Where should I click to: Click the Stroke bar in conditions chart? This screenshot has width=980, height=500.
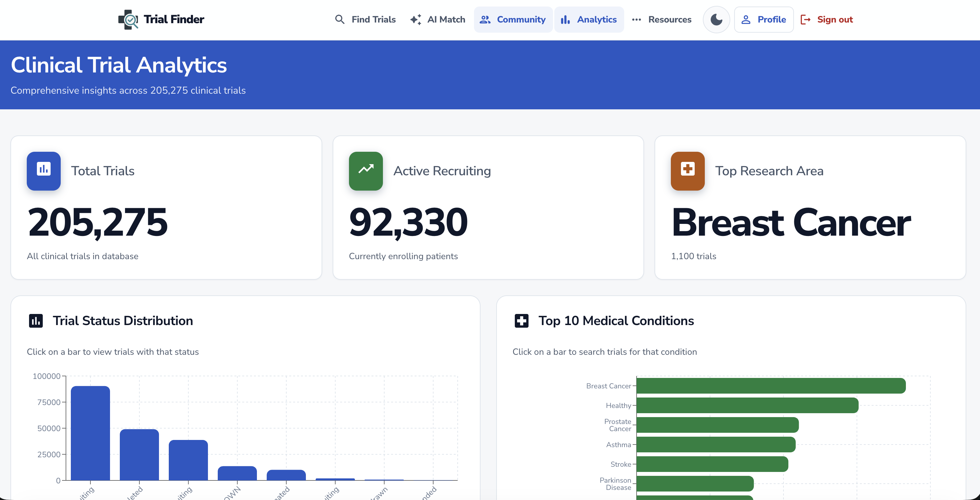712,464
